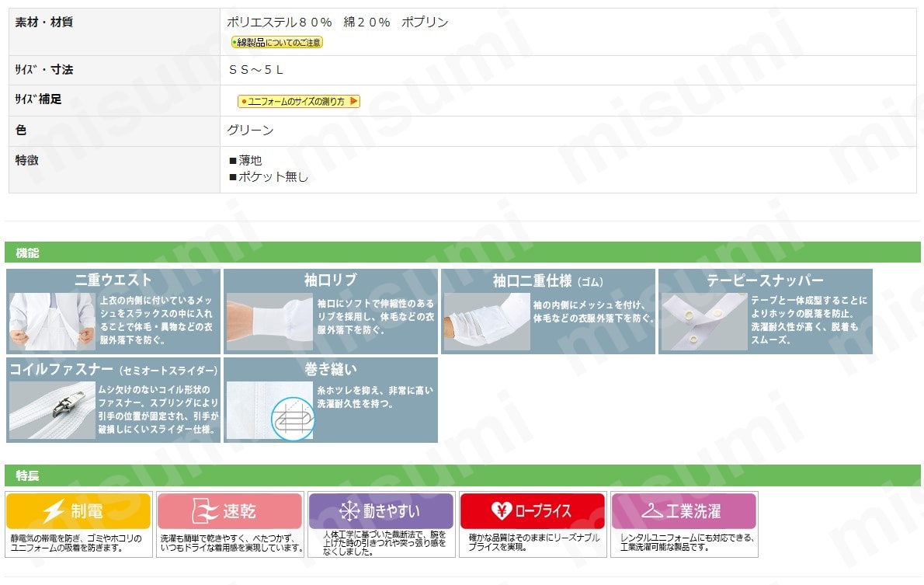
Task: Select the ロープライス low price badge
Action: point(533,510)
